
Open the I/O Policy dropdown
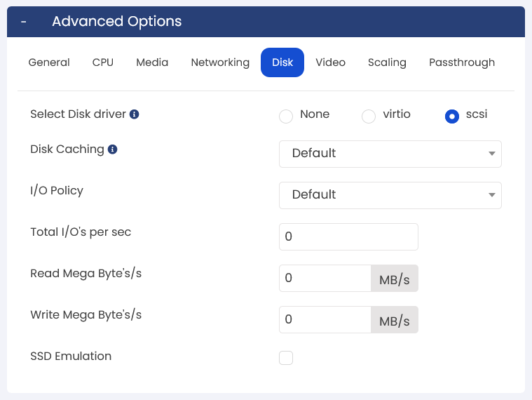pos(390,195)
